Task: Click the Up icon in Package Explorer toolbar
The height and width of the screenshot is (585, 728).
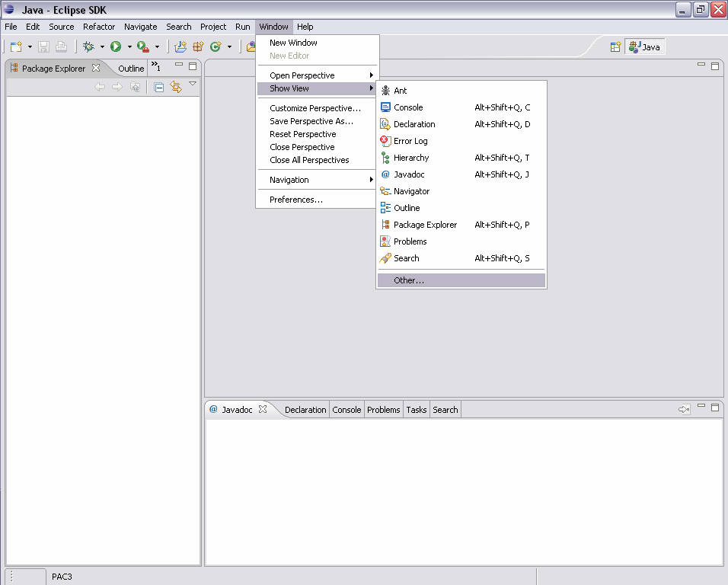Action: tap(135, 87)
